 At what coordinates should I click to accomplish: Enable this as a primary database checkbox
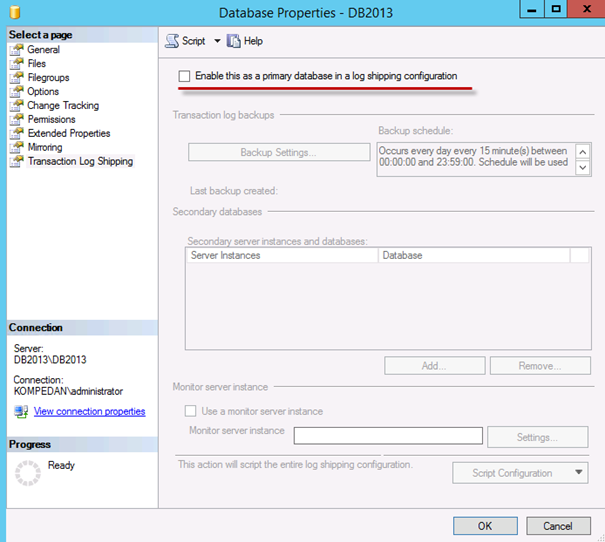click(x=184, y=76)
